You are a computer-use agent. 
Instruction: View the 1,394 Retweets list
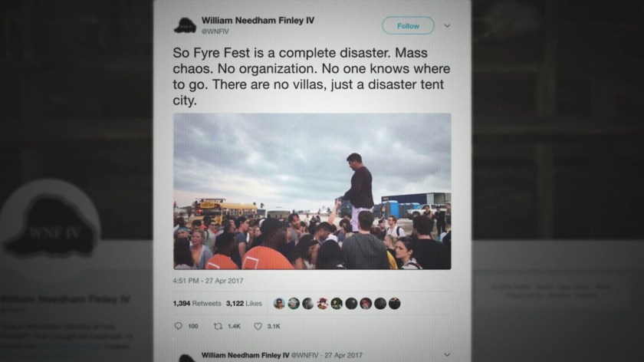pos(197,303)
